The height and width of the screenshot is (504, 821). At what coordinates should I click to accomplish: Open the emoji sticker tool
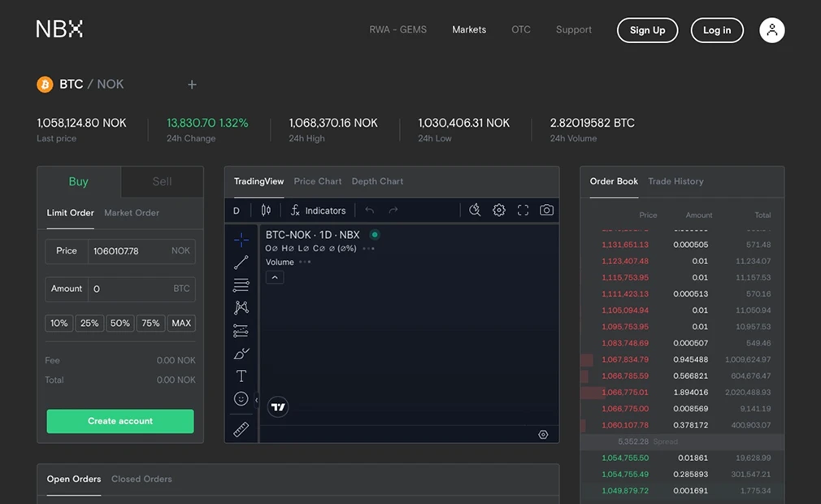click(x=241, y=399)
